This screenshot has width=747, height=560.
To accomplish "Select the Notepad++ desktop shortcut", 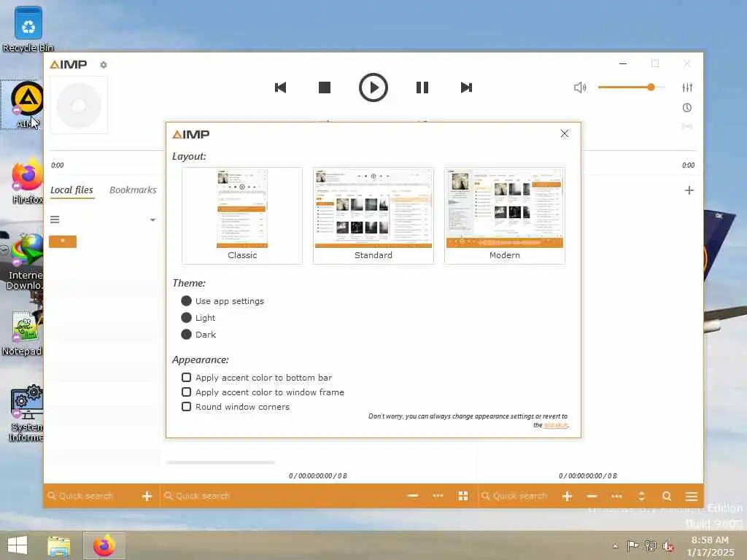I will (23, 334).
